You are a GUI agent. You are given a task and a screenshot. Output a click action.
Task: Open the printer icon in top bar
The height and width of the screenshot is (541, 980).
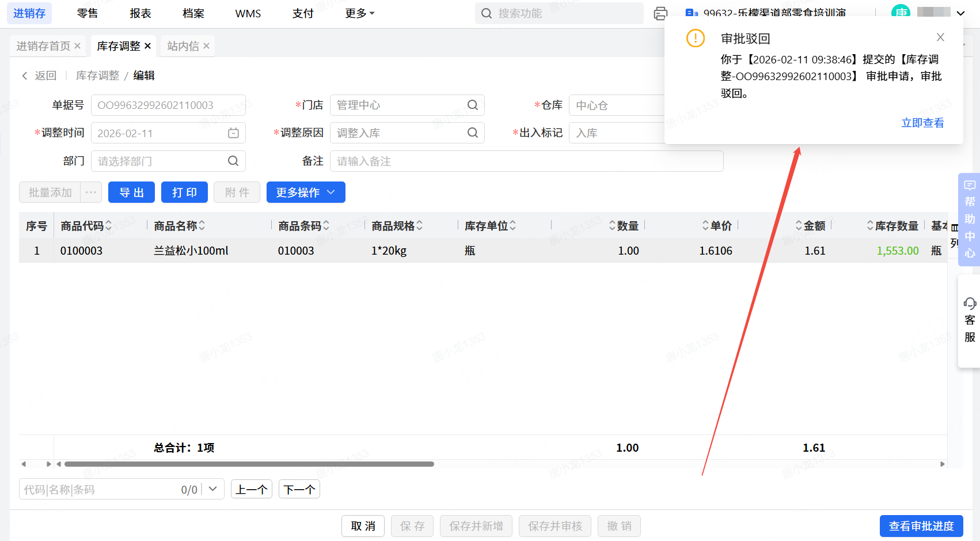click(x=660, y=13)
